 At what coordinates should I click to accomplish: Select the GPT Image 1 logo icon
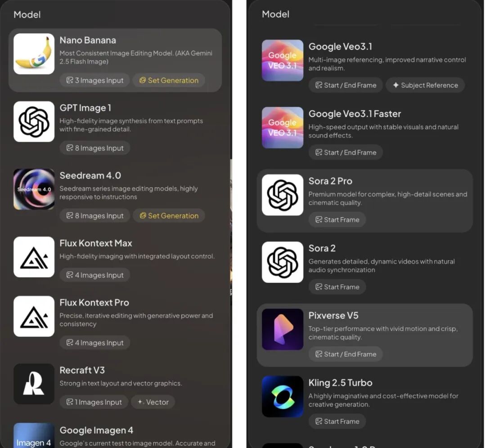(34, 121)
